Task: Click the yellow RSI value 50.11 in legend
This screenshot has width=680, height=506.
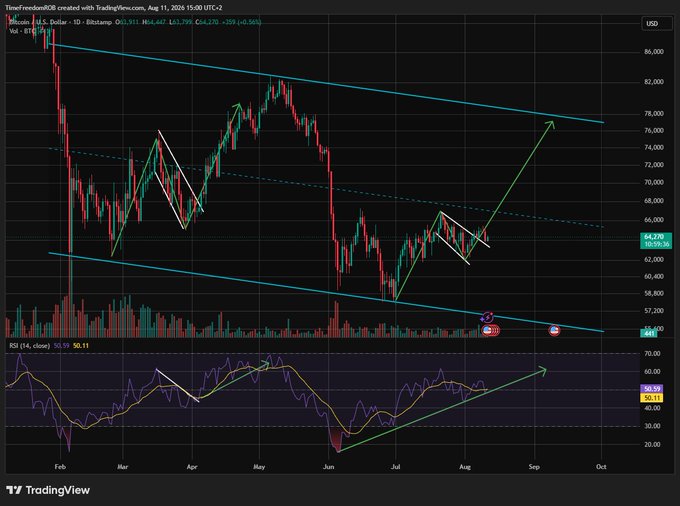Action: [81, 346]
